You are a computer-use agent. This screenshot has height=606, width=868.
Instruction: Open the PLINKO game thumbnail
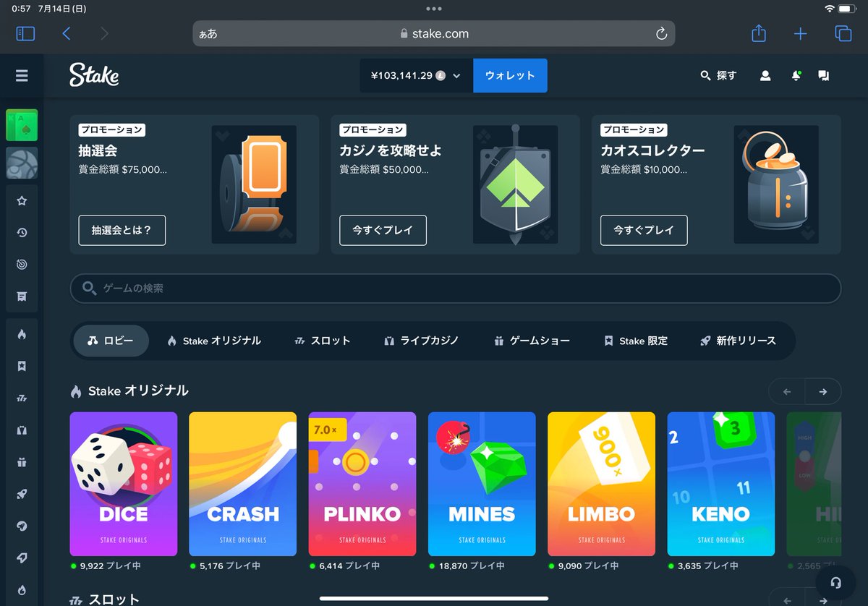[362, 484]
